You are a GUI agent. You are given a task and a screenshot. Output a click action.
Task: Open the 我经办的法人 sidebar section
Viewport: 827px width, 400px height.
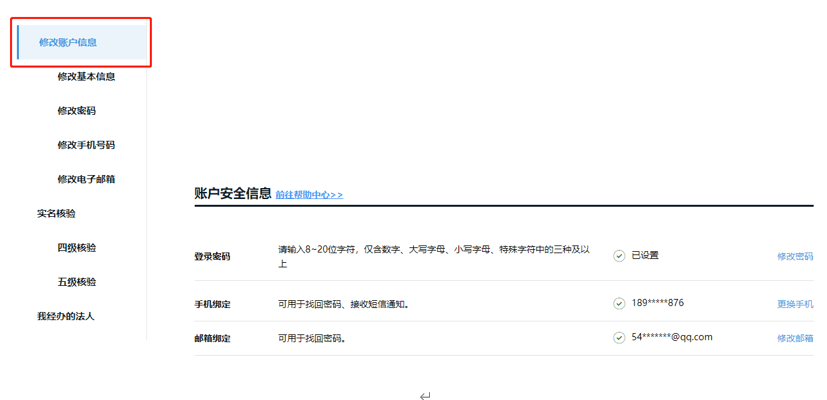(65, 316)
